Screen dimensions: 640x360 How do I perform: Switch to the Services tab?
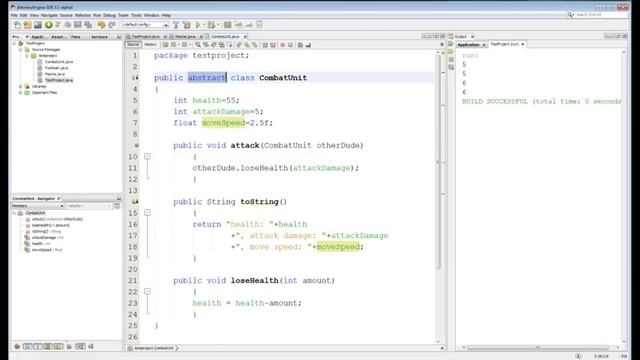99,37
